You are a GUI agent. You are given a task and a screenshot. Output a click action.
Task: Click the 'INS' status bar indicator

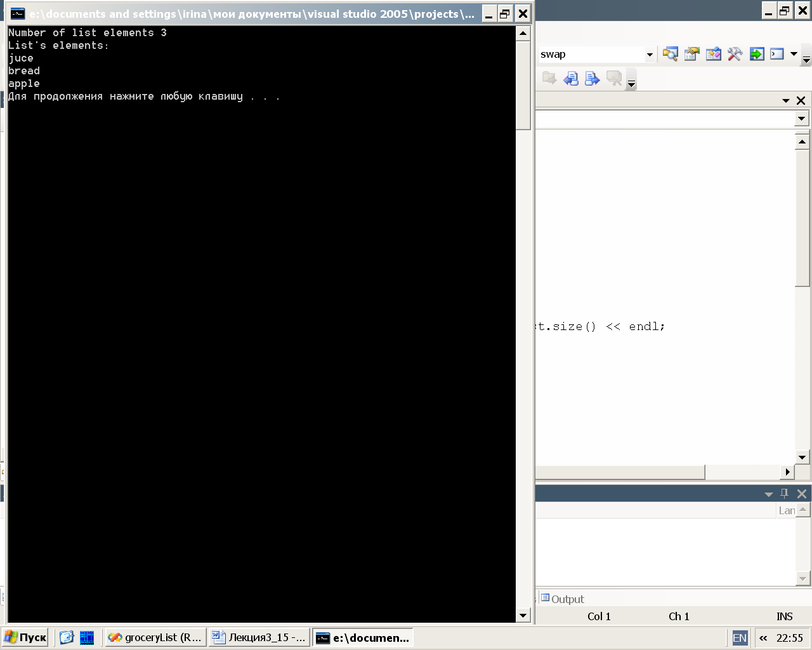pos(785,616)
